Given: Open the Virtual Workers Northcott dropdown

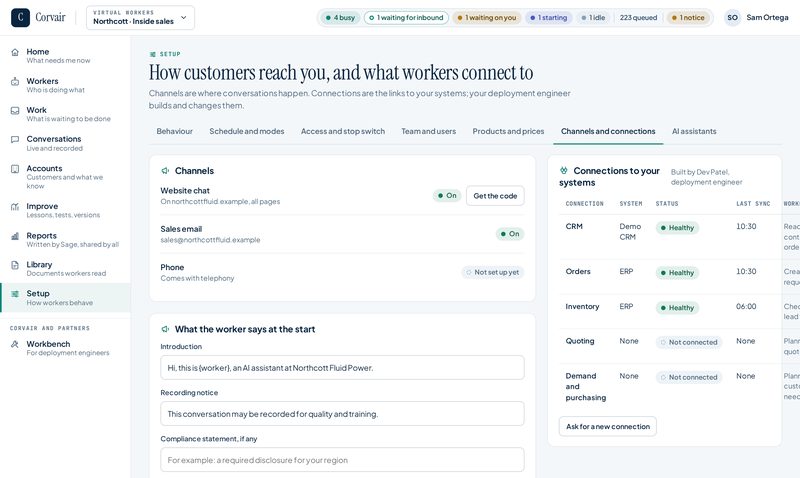Looking at the screenshot, I should pyautogui.click(x=140, y=17).
